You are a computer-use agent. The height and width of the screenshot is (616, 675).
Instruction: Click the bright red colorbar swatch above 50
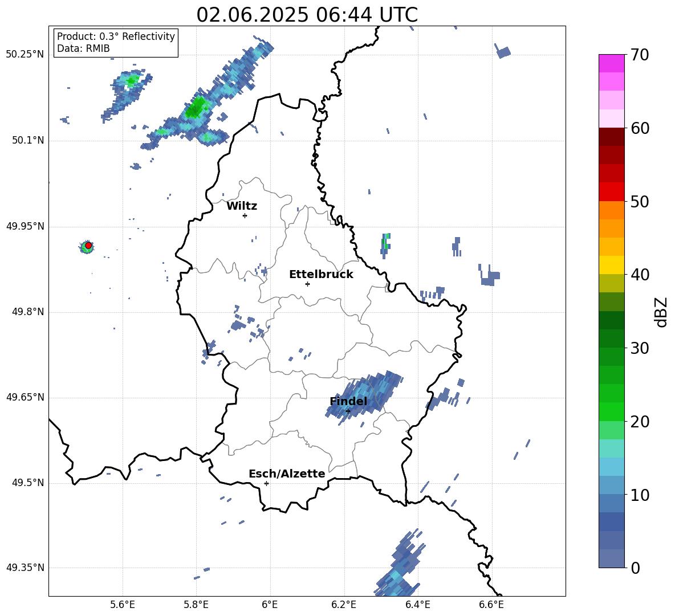pos(612,192)
